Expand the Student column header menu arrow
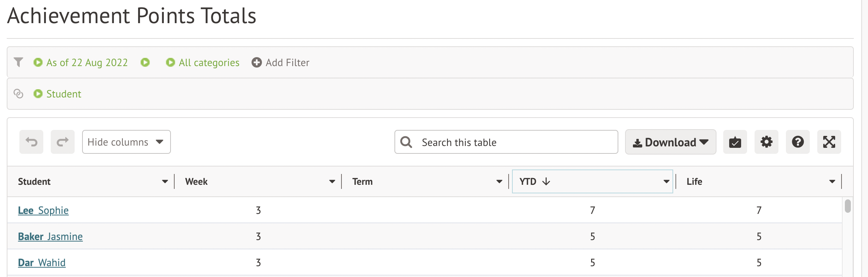The height and width of the screenshot is (277, 868). pos(165,181)
